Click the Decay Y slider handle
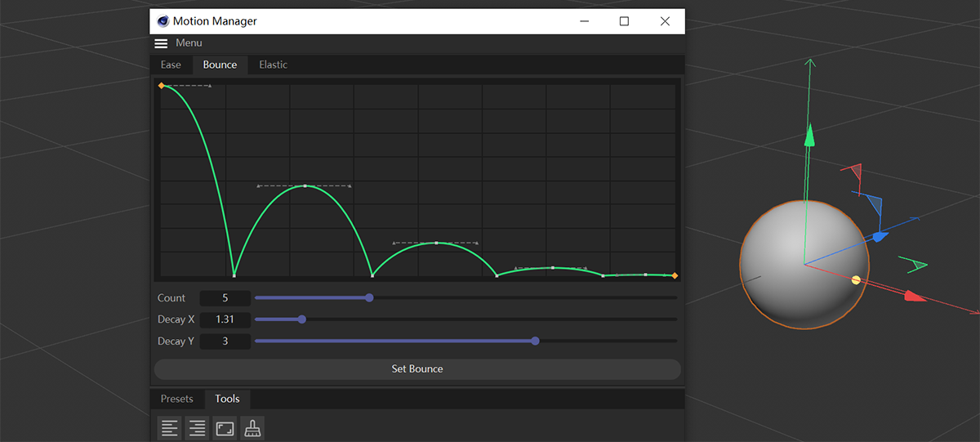 point(535,341)
